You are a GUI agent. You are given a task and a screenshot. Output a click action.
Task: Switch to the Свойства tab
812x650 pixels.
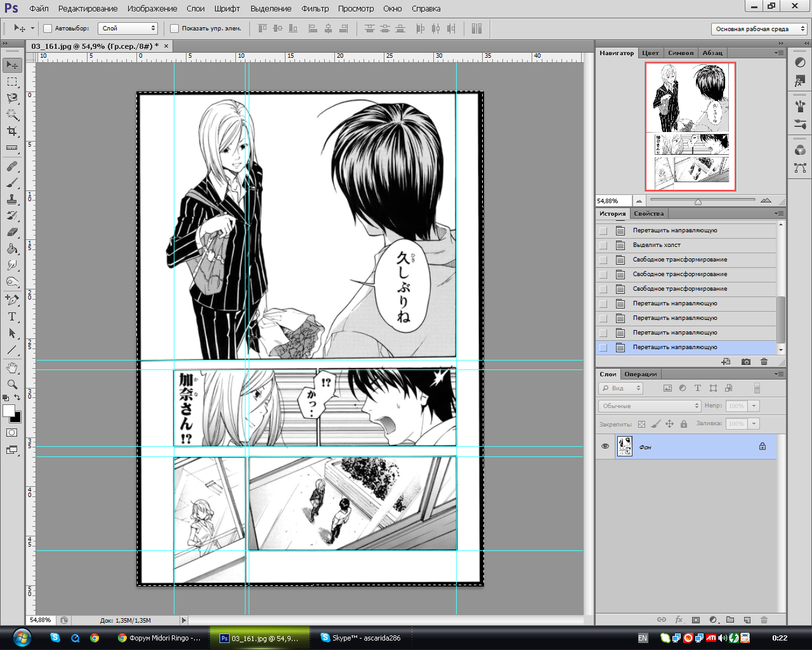(649, 214)
